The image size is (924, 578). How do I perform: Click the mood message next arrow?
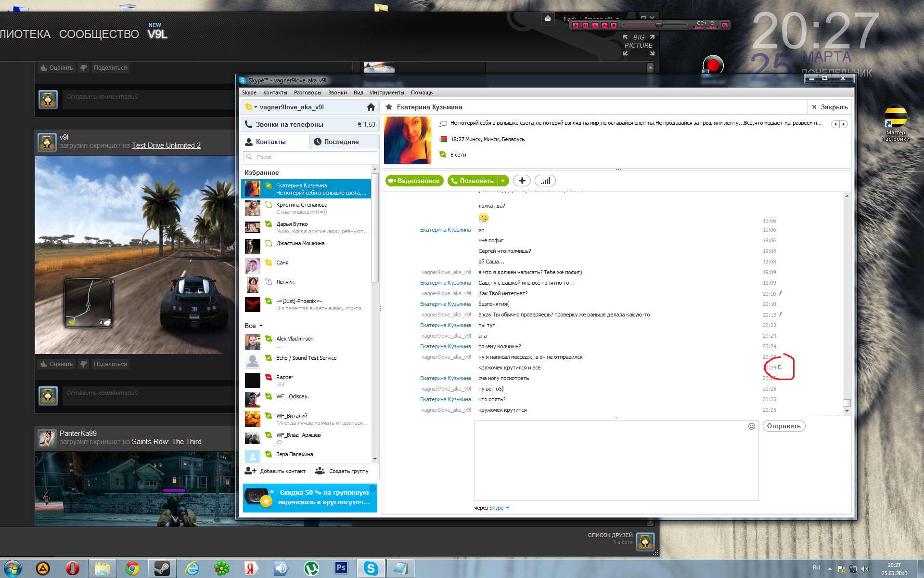843,124
